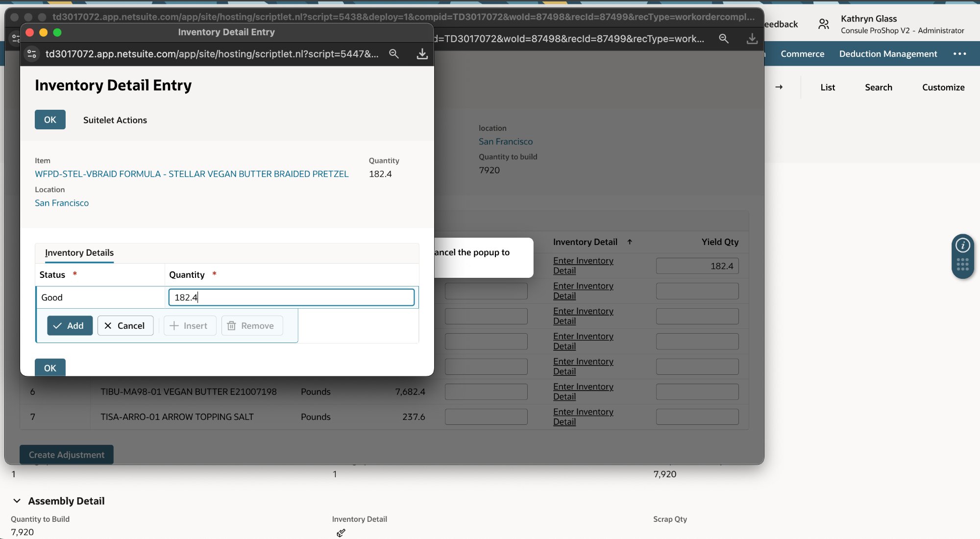Click the download icon in popup address bar
Image resolution: width=980 pixels, height=539 pixels.
pyautogui.click(x=421, y=54)
